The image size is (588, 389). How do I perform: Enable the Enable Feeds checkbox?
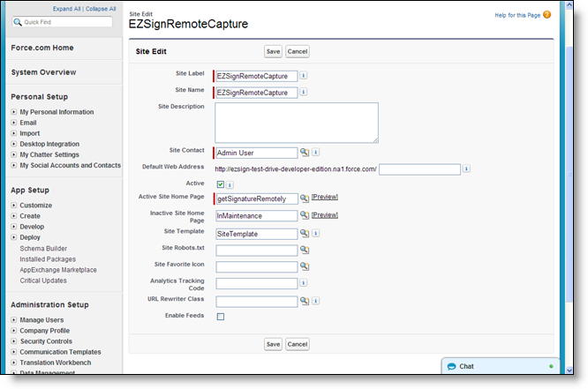pos(220,317)
